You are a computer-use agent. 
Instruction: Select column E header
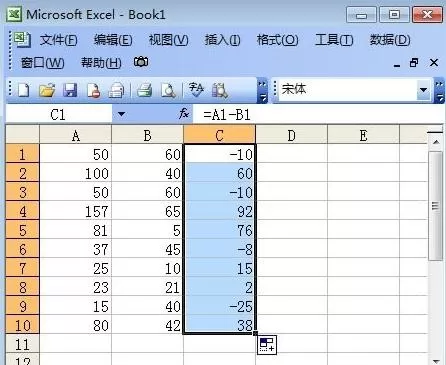[x=363, y=135]
